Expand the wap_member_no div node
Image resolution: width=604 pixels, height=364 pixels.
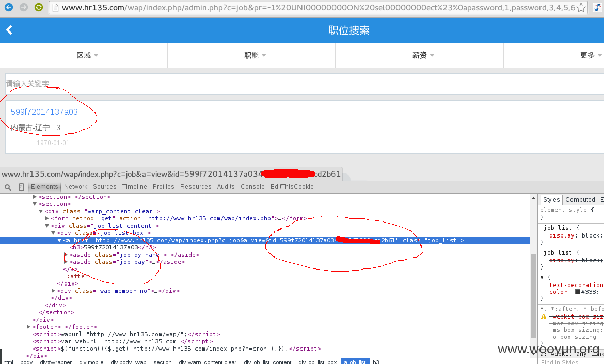click(53, 291)
